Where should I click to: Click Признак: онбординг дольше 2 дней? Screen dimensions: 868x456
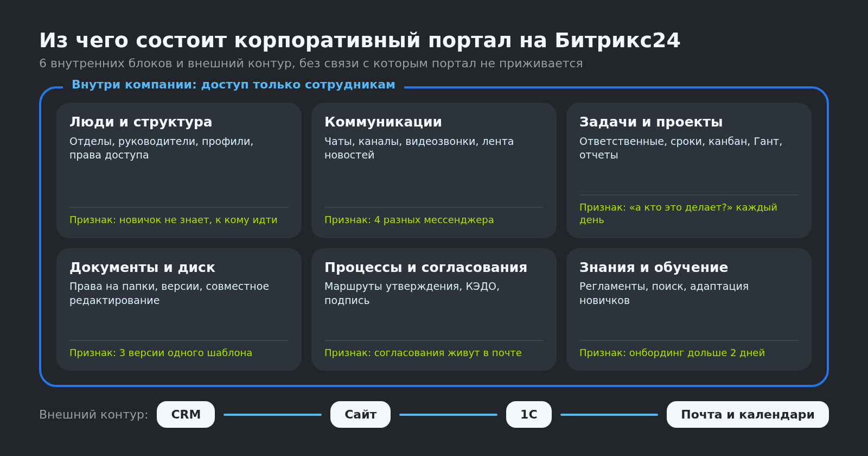pyautogui.click(x=672, y=353)
